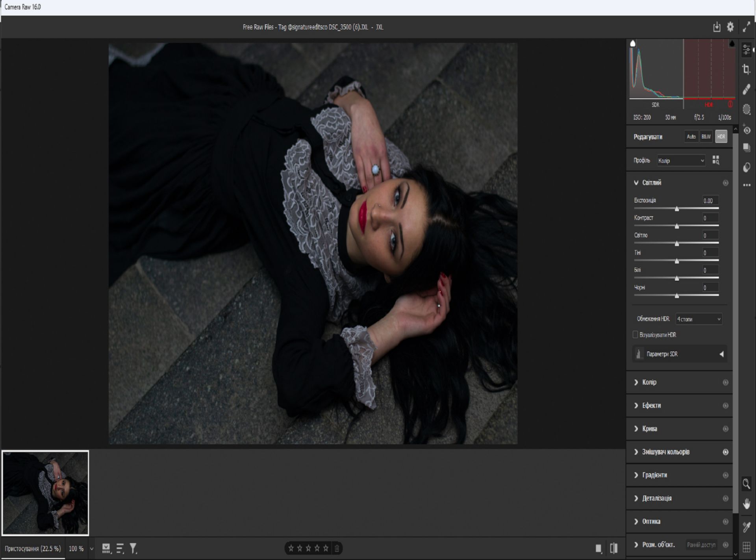Click the filmstrip filter funnel icon
This screenshot has width=756, height=560.
[133, 548]
